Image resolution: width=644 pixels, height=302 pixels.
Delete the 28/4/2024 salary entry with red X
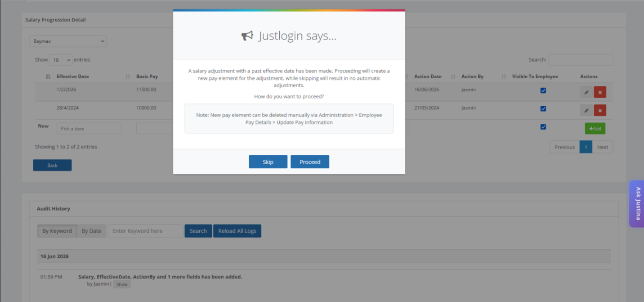point(600,110)
